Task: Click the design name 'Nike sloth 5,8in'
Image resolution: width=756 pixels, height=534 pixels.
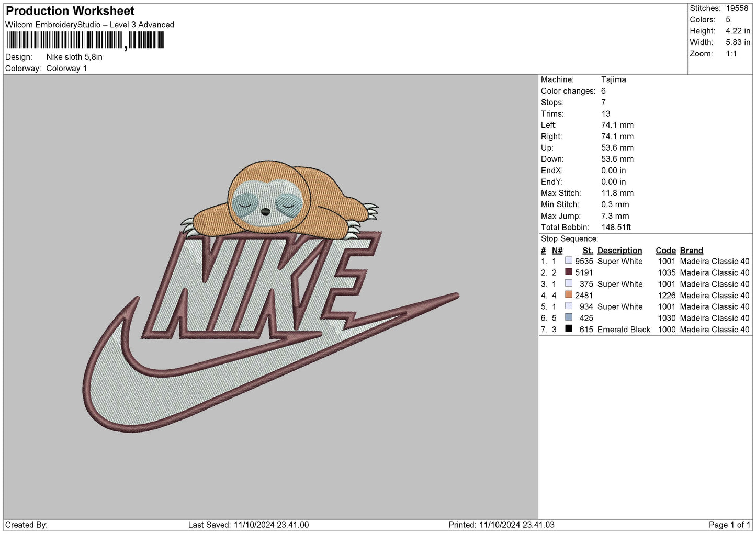Action: click(74, 57)
